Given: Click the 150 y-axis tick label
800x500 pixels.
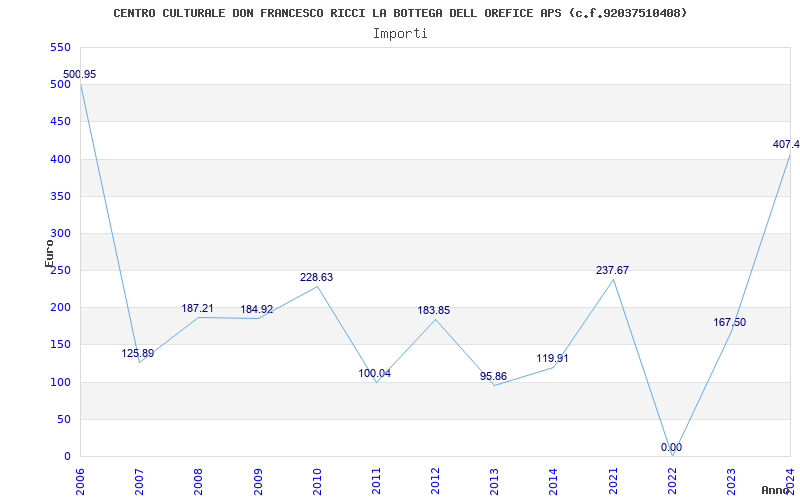Looking at the screenshot, I should click(60, 345).
